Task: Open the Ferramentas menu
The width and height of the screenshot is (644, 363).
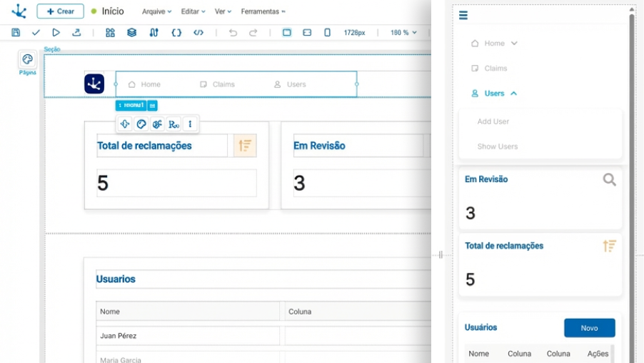Action: (x=263, y=12)
